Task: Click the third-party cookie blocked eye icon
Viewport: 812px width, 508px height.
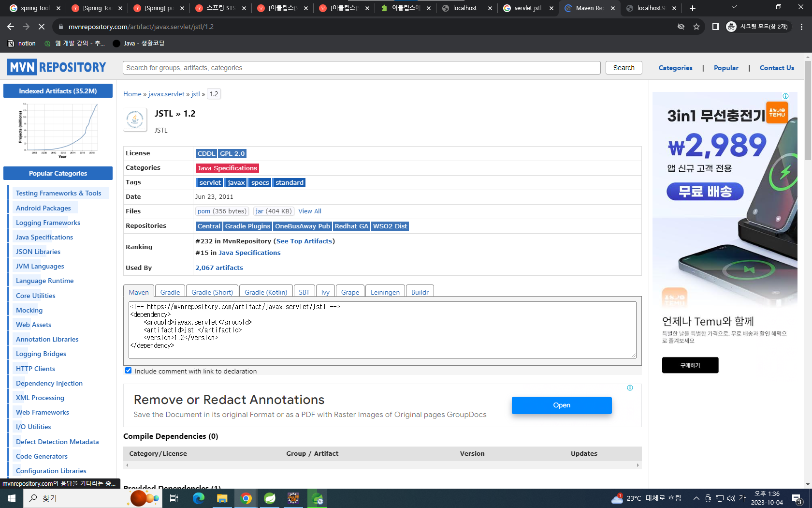Action: [681, 27]
